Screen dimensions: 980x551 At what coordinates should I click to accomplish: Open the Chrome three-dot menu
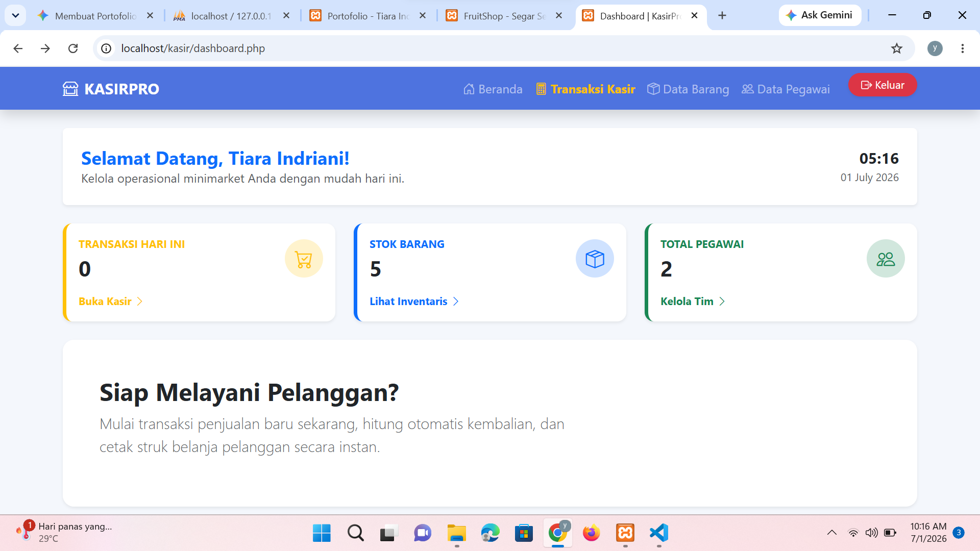pos(963,48)
